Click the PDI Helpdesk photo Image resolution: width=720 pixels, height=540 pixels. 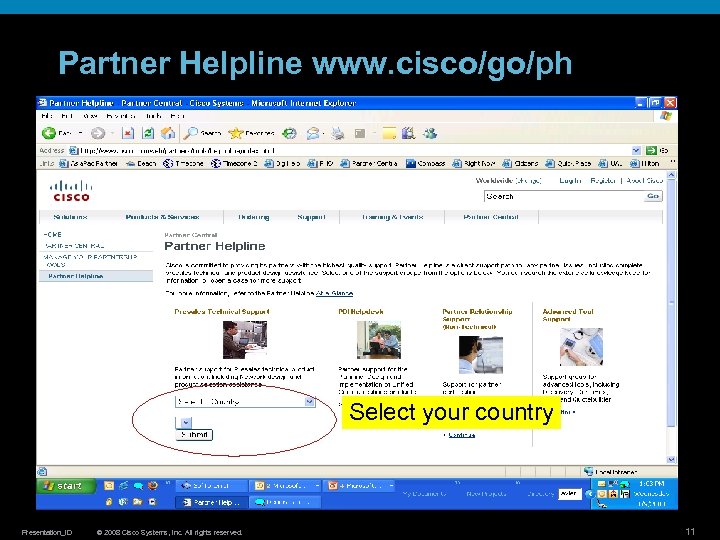coord(379,340)
